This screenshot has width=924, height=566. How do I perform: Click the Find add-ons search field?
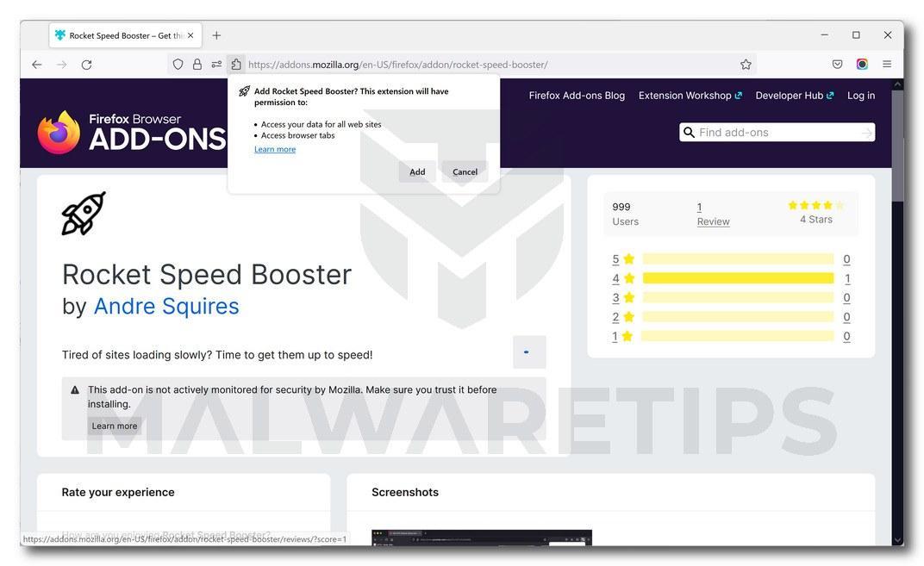(x=777, y=133)
